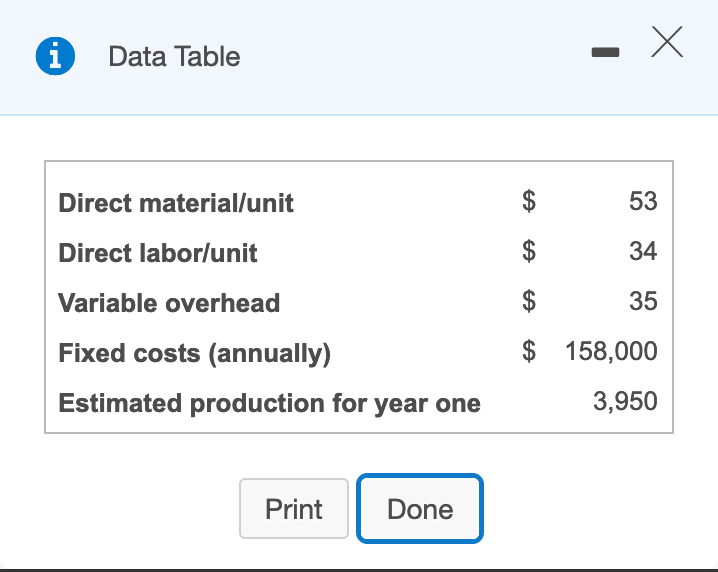Click the dollar sign in Direct labor row
The height and width of the screenshot is (572, 718).
point(532,251)
